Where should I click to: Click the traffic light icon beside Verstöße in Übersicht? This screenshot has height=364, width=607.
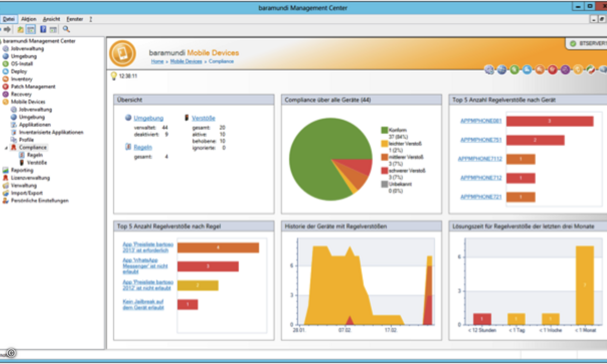pyautogui.click(x=187, y=118)
